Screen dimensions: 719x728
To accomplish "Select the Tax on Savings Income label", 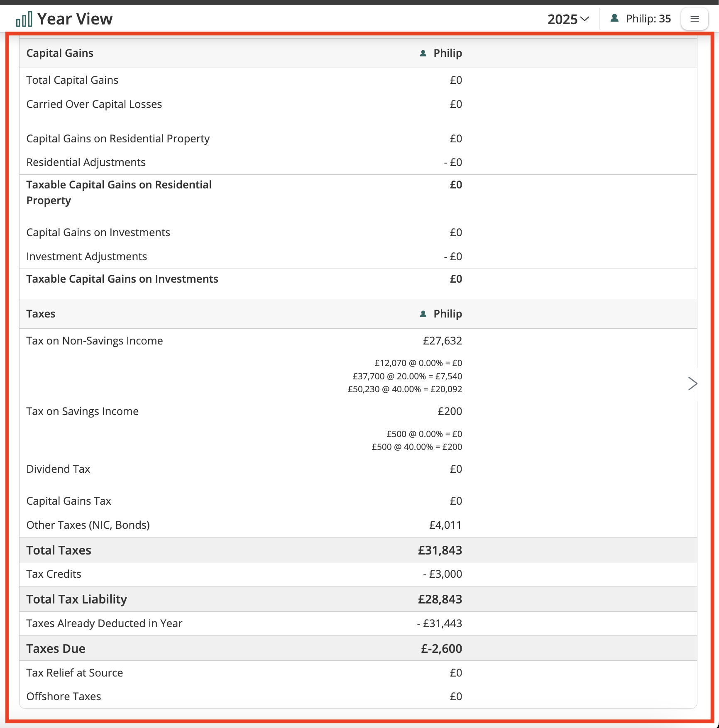I will (x=82, y=411).
